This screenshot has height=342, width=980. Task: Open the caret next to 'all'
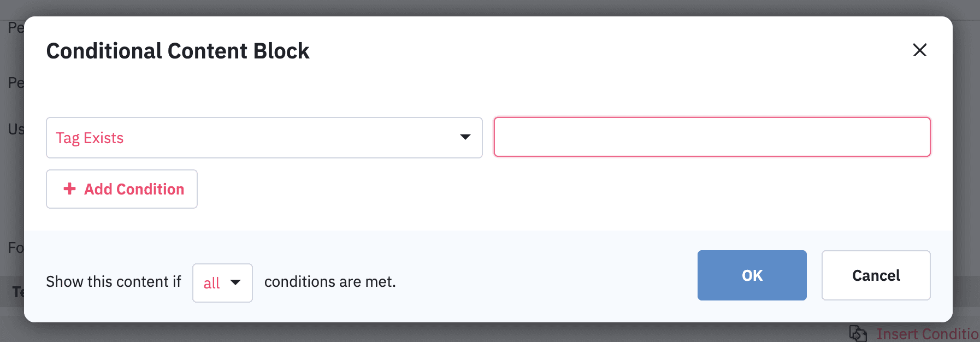235,282
